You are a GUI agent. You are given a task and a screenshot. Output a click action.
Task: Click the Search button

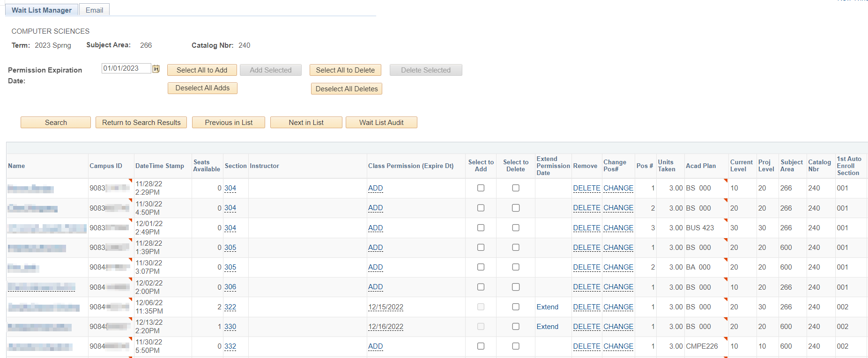click(x=56, y=123)
